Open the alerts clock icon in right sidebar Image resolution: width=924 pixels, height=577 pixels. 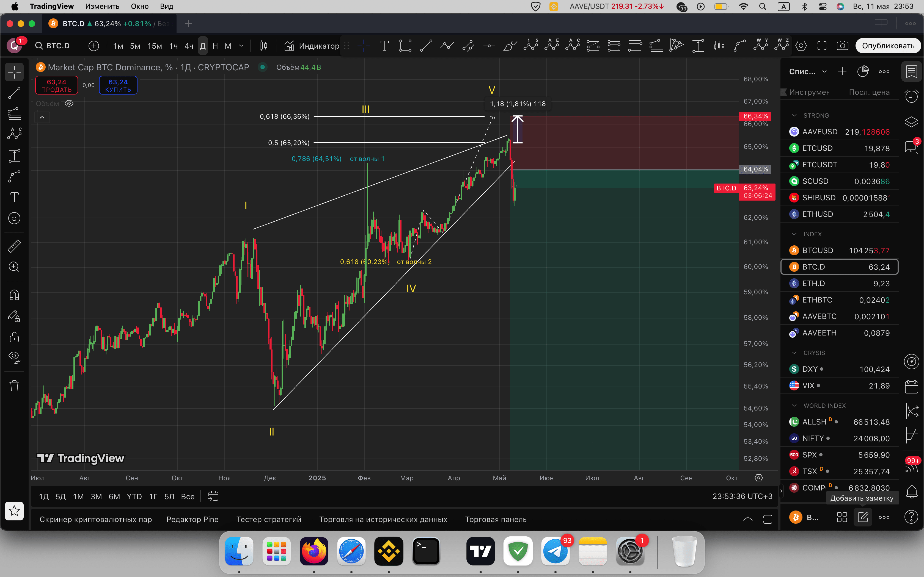911,96
